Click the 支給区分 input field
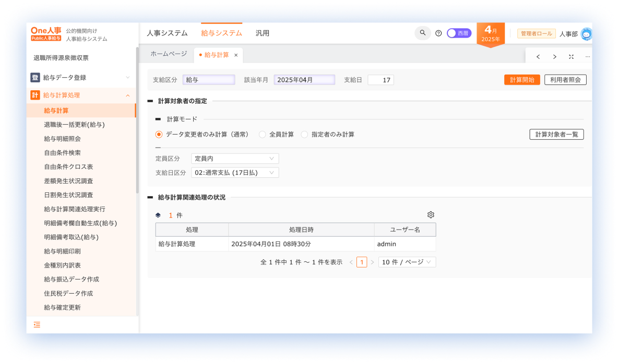The width and height of the screenshot is (619, 364). coord(209,80)
